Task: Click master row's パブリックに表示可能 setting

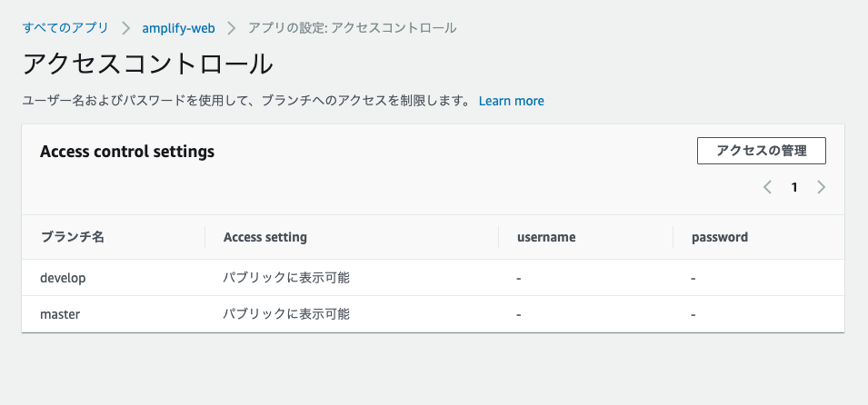Action: coord(286,314)
